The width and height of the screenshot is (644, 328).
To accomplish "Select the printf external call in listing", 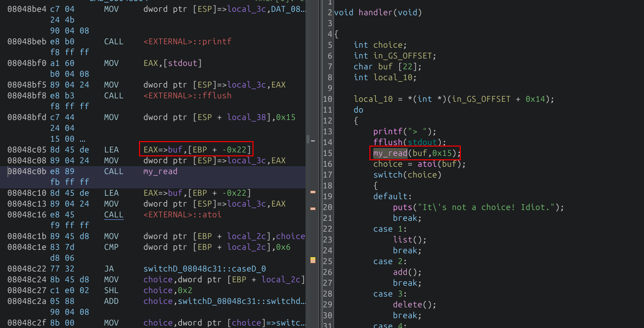I will click(187, 42).
